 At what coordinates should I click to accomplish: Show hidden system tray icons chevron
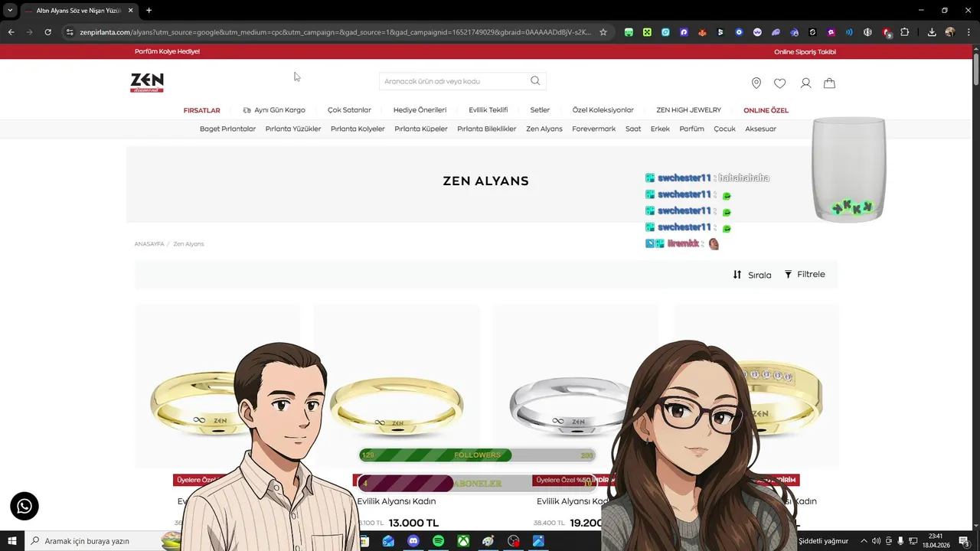pyautogui.click(x=864, y=541)
